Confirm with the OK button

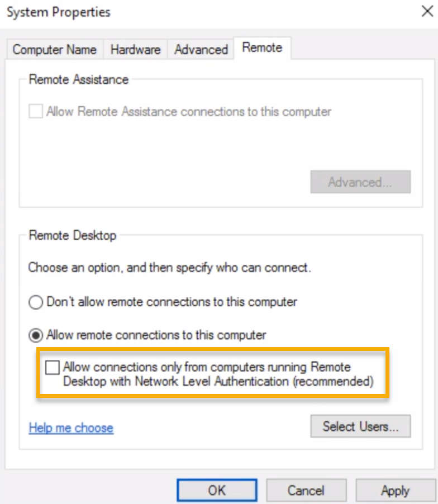click(217, 491)
